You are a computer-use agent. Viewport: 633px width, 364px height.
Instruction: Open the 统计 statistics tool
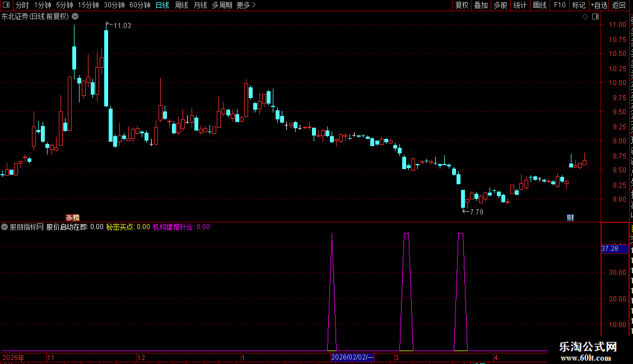(x=519, y=5)
